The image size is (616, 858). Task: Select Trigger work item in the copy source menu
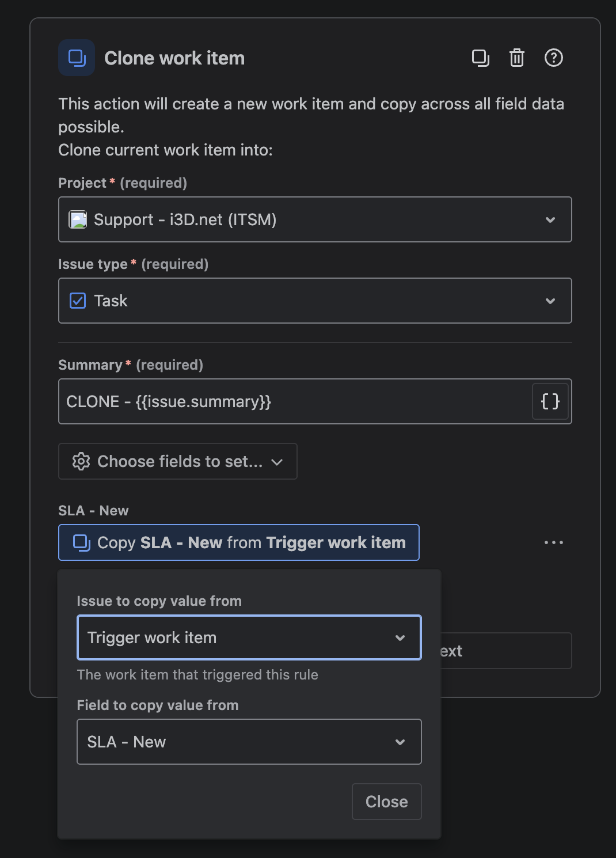(249, 637)
